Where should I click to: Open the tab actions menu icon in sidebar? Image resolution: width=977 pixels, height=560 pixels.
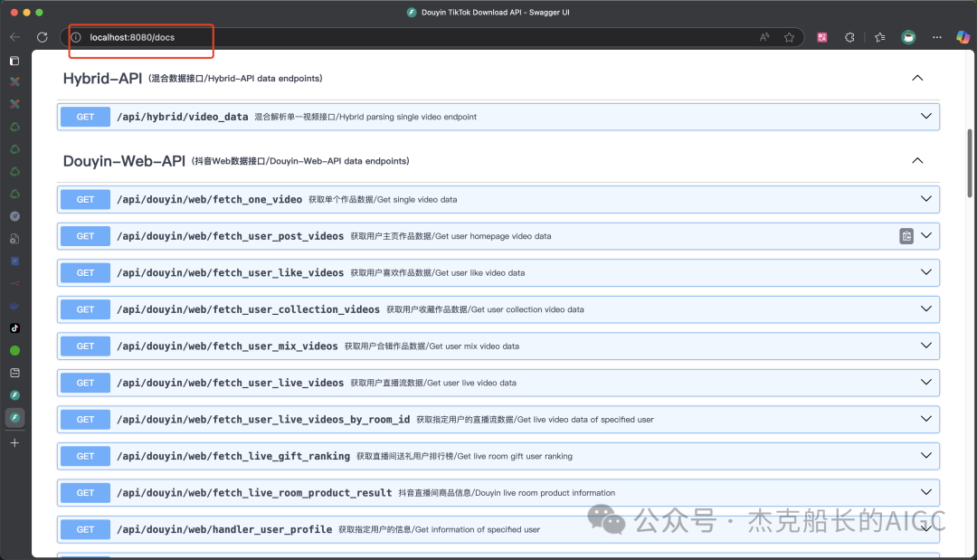[x=15, y=61]
